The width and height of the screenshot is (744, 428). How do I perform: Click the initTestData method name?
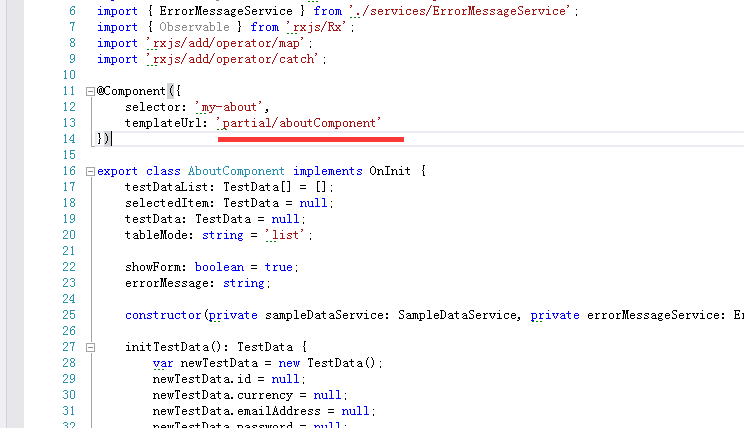click(167, 347)
